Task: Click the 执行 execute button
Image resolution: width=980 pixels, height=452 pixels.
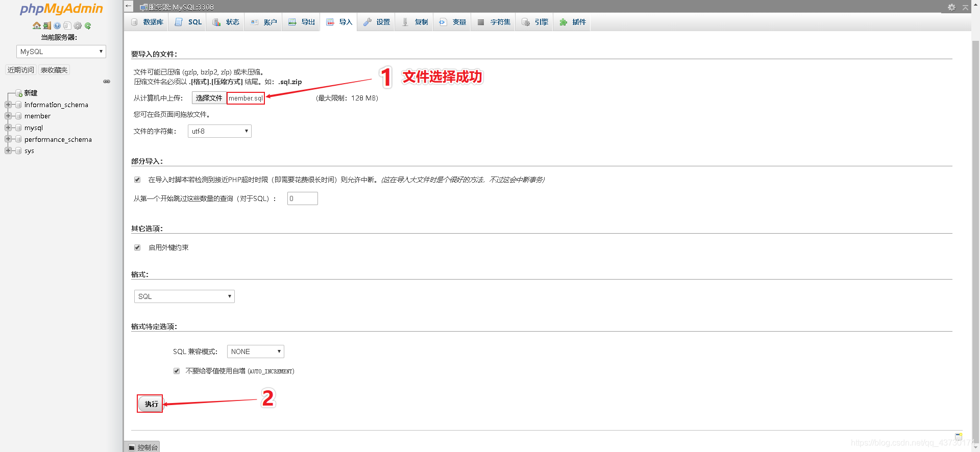Action: point(151,404)
